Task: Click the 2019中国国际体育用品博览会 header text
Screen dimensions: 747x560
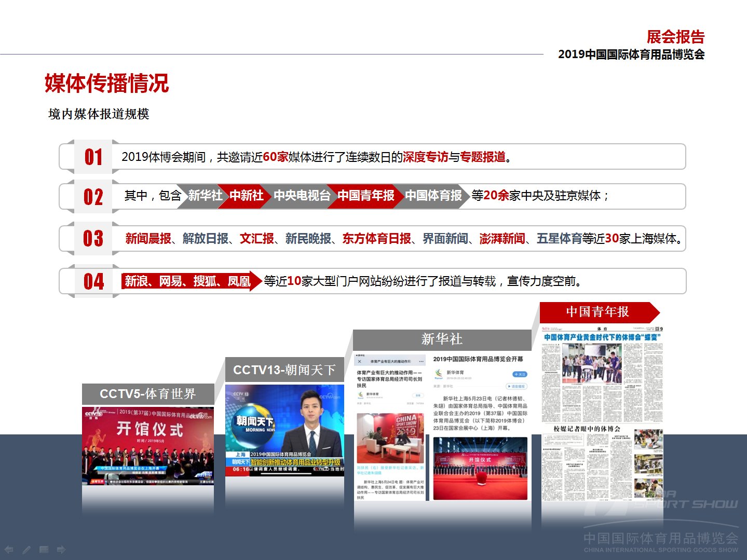Action: point(631,54)
